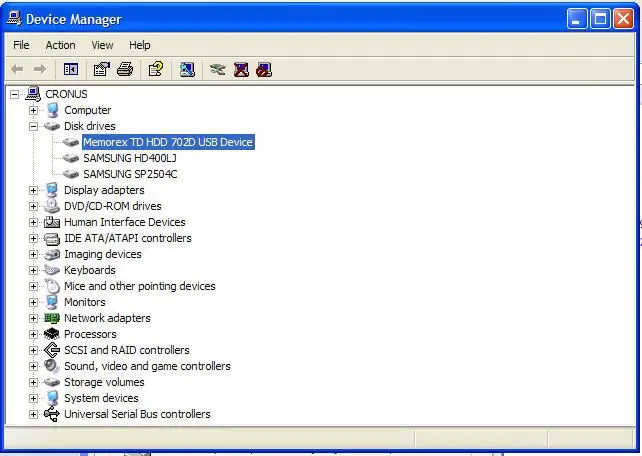Screen dimensions: 642x456
Task: Click the Print toolbar icon
Action: click(125, 69)
